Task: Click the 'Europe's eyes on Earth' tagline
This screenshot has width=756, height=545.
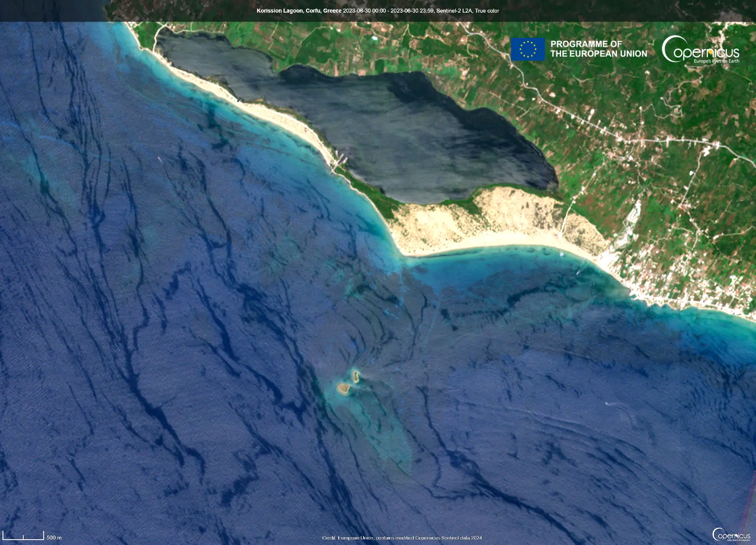Action: (x=716, y=61)
